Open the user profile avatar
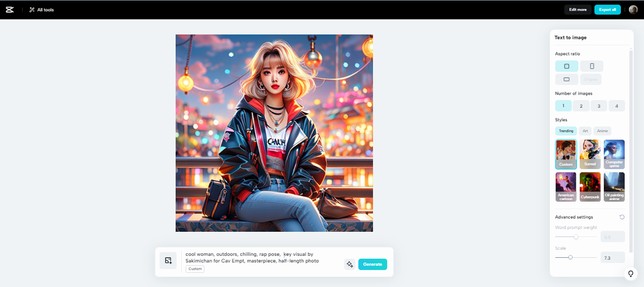This screenshot has width=644, height=287. click(633, 10)
